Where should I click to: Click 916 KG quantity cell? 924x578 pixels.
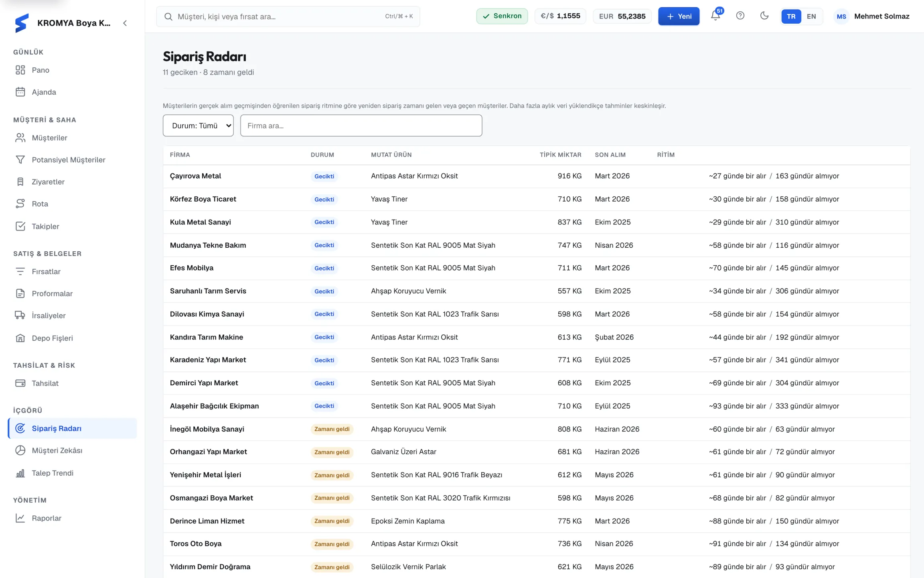pos(569,176)
